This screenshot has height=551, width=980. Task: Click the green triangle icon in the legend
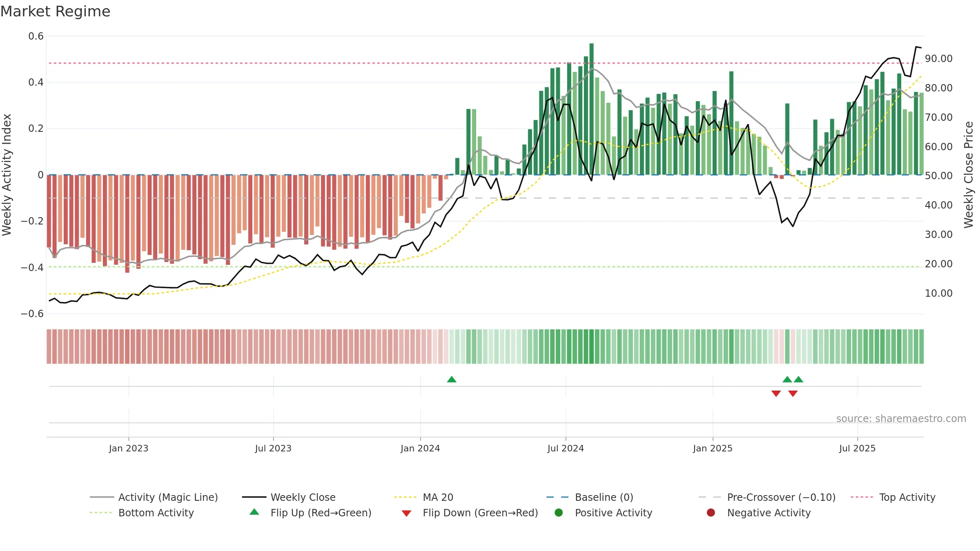click(254, 512)
